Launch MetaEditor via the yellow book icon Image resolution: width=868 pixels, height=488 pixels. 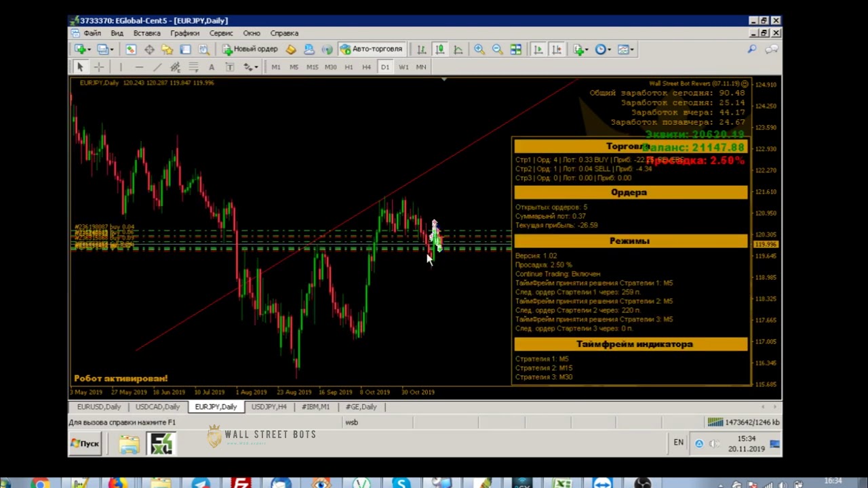tap(291, 49)
